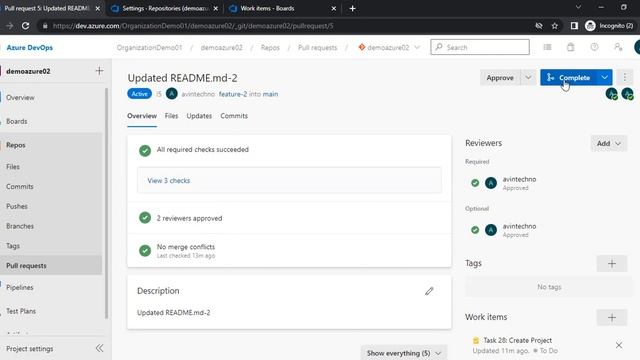Click the All required checks succeeded status icon
This screenshot has width=640, height=360.
point(145,151)
